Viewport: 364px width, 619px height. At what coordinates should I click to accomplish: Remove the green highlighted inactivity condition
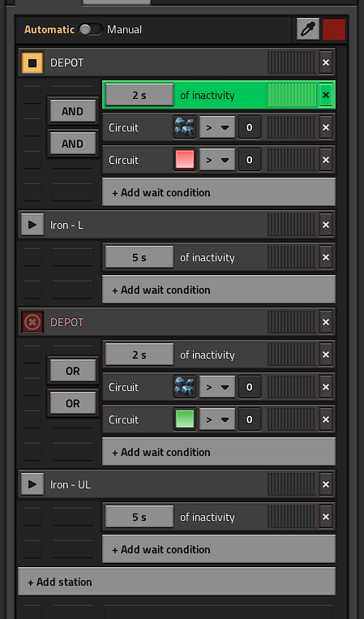[x=326, y=95]
